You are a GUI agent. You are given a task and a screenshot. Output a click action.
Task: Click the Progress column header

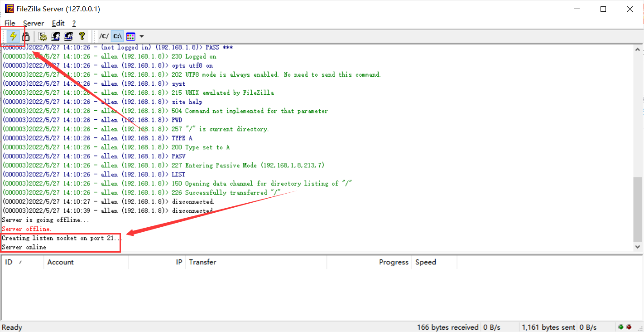click(x=369, y=262)
